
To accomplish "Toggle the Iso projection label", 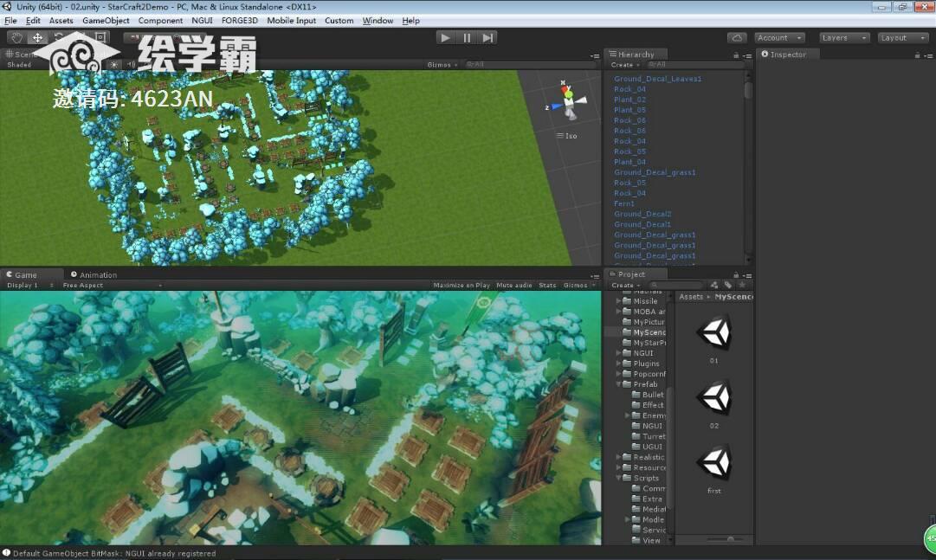I will (x=567, y=136).
